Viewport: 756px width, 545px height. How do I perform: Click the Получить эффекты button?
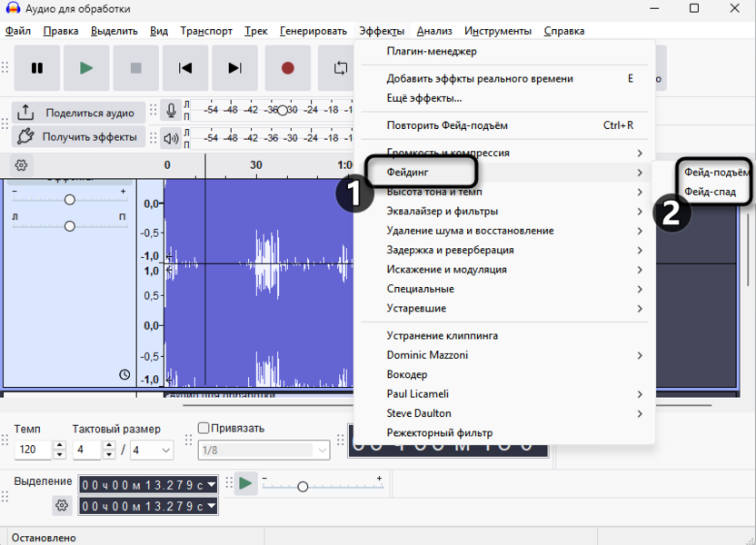pyautogui.click(x=78, y=137)
